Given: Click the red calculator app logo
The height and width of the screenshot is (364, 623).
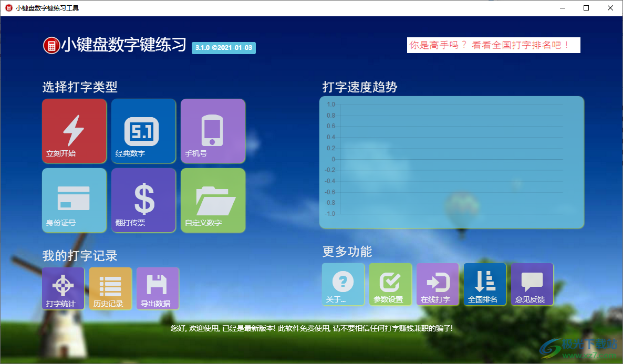Looking at the screenshot, I should coord(51,45).
